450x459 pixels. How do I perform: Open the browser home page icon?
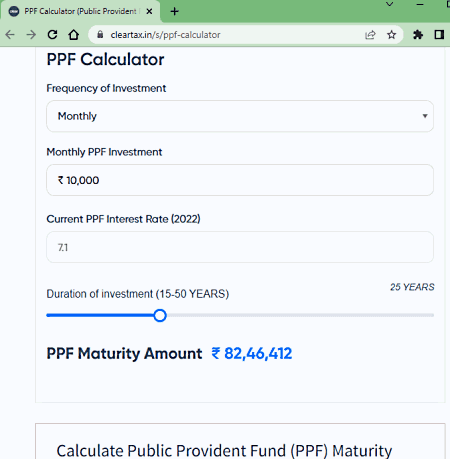[x=74, y=35]
